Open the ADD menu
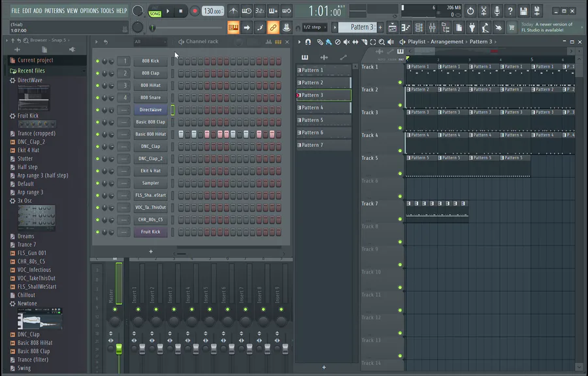The height and width of the screenshot is (376, 588). click(x=37, y=11)
